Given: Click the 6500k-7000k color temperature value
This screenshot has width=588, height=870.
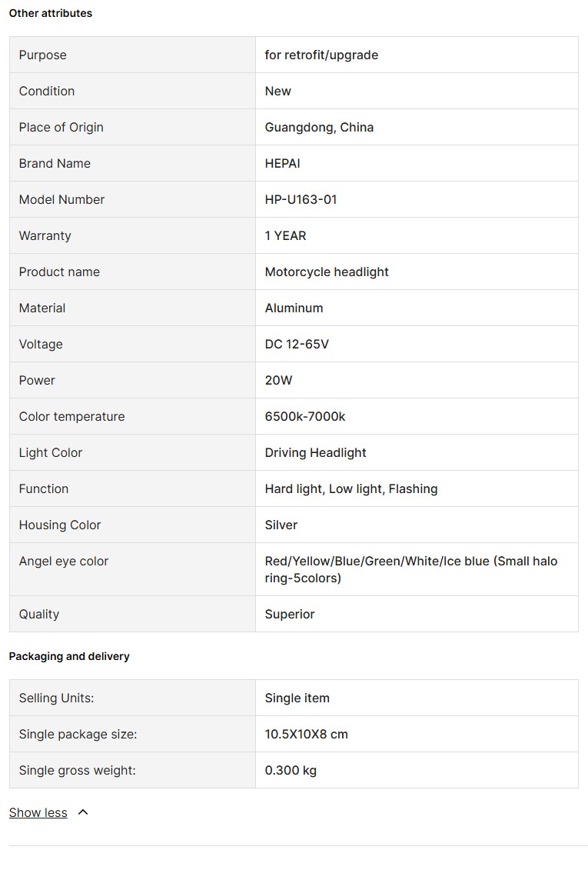Looking at the screenshot, I should click(x=305, y=416).
